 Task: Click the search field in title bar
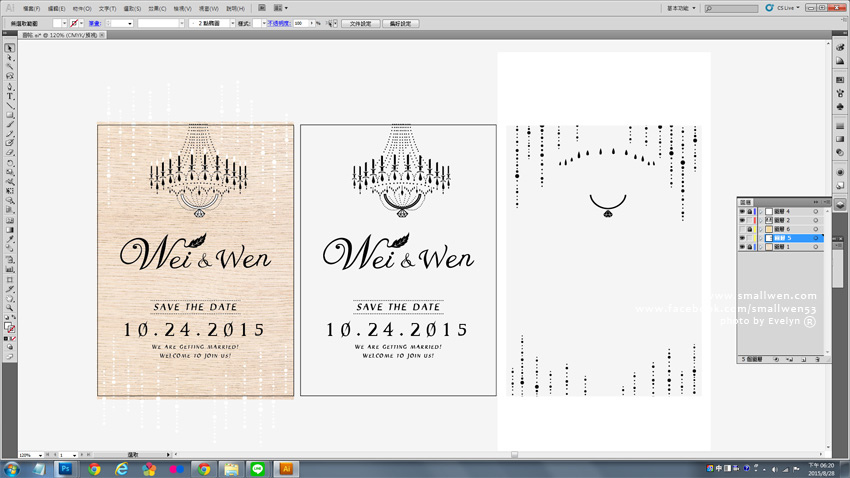point(731,8)
